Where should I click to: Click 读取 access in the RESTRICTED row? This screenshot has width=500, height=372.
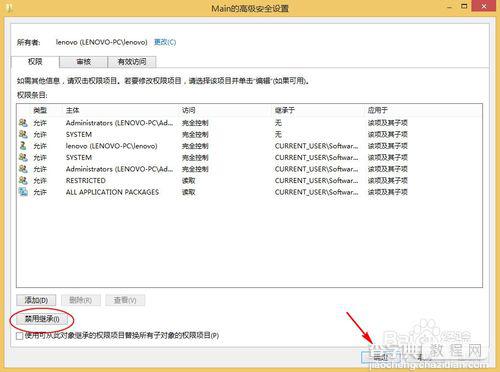[x=189, y=181]
